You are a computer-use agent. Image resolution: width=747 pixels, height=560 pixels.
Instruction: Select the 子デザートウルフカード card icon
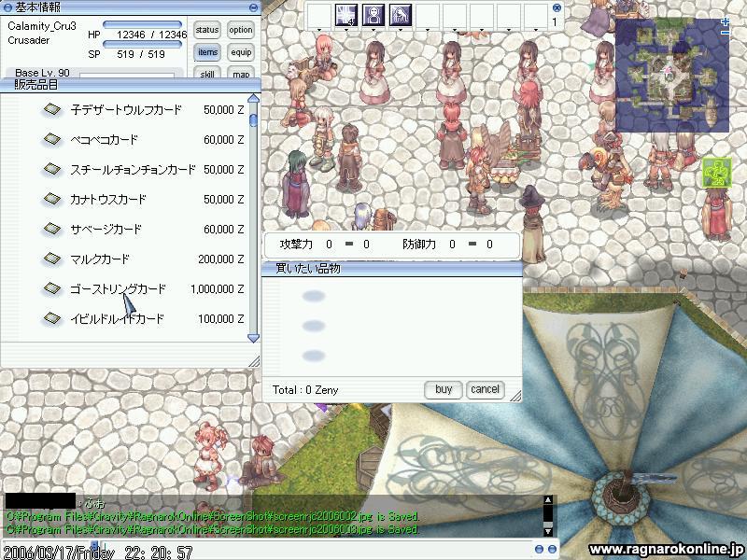coord(52,109)
